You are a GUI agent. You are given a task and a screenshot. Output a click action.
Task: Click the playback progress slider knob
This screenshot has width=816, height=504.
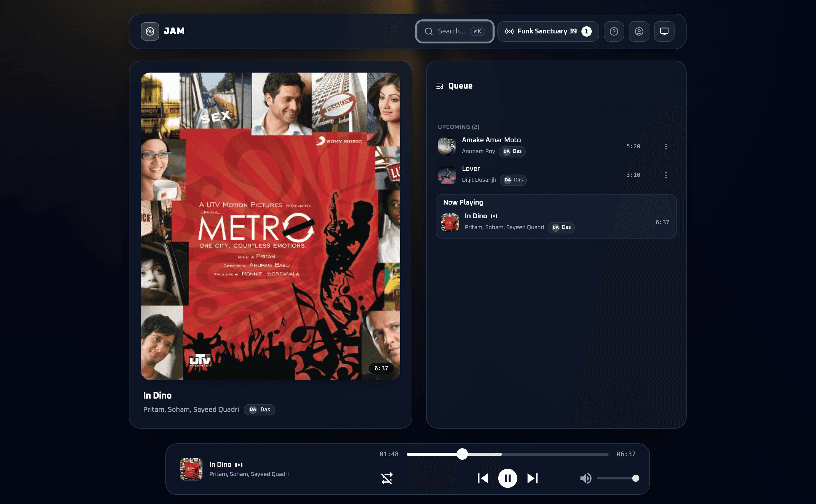[462, 454]
